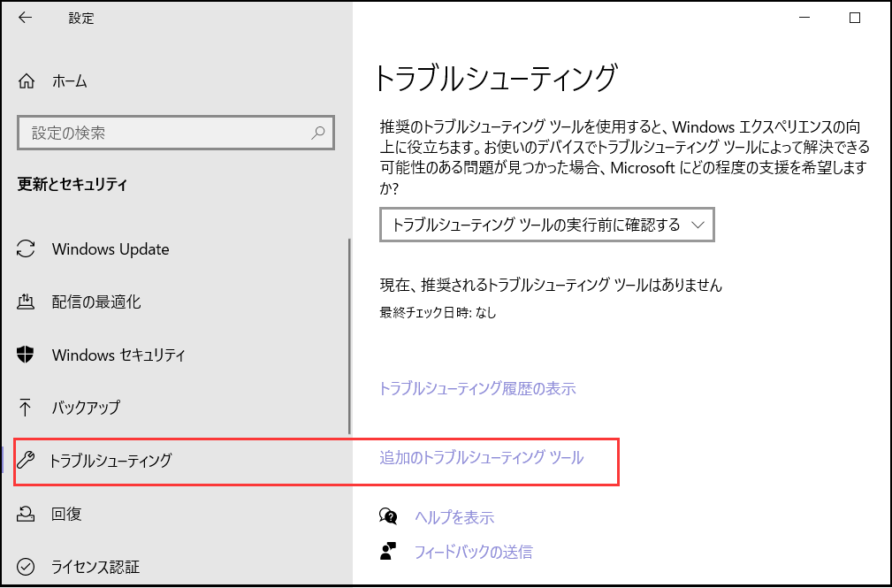Click the Windows セキュリティ shield icon
This screenshot has width=892, height=588.
(x=27, y=355)
